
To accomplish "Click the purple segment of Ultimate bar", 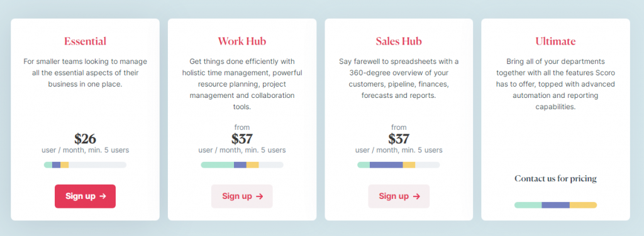I will pos(556,205).
